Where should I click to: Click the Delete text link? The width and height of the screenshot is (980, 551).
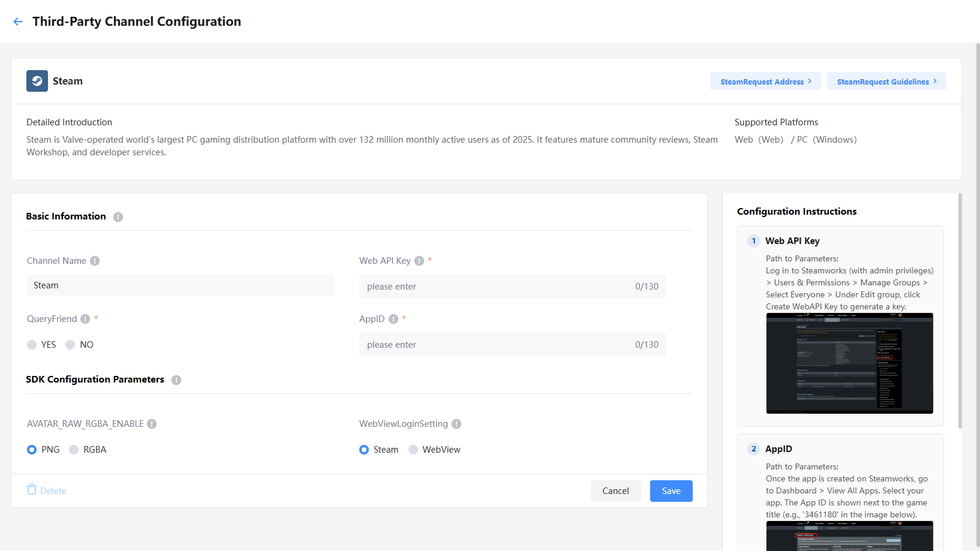[x=53, y=491]
